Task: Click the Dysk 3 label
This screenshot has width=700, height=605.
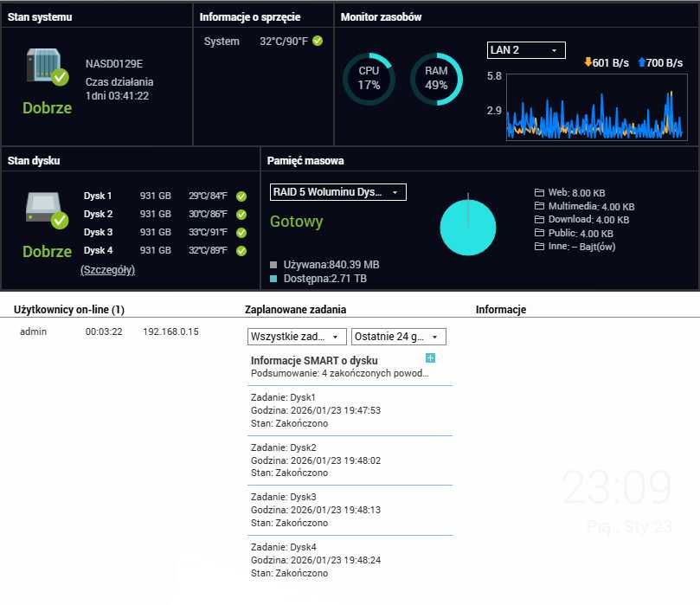Action: [99, 233]
